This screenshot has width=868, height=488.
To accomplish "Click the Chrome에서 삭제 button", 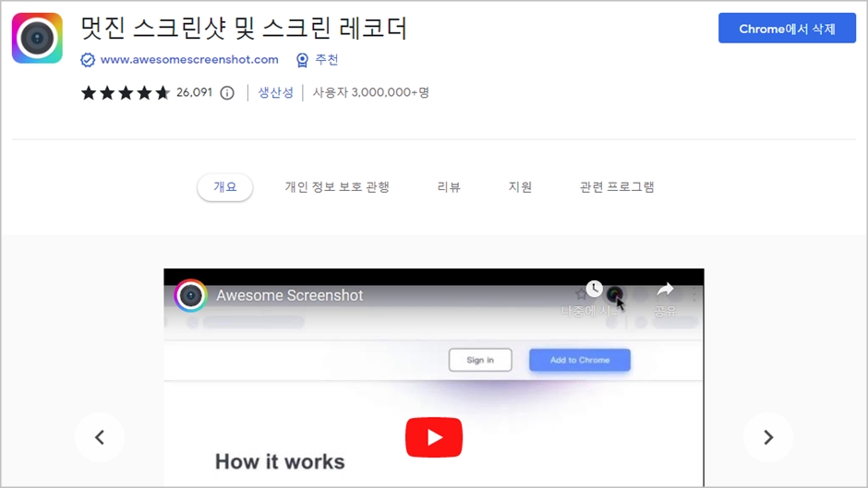I will pos(787,29).
